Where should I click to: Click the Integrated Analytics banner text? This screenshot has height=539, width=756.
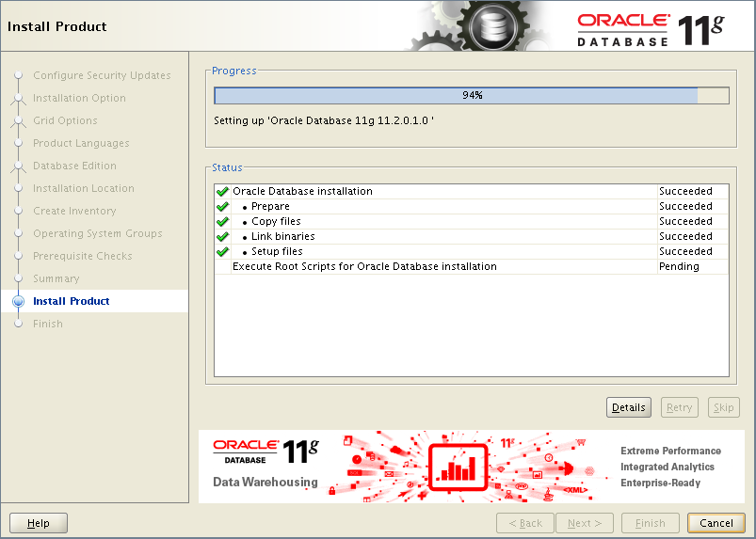668,467
